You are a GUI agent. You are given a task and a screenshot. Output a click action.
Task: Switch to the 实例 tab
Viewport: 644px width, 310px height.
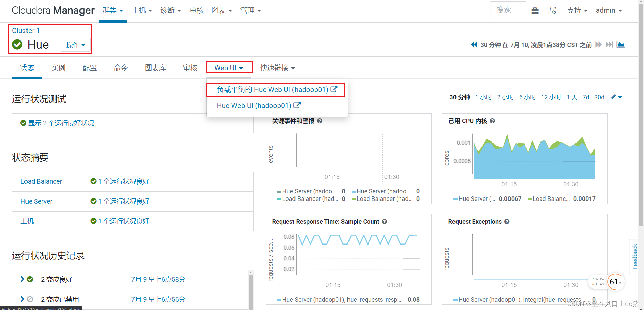[x=58, y=68]
